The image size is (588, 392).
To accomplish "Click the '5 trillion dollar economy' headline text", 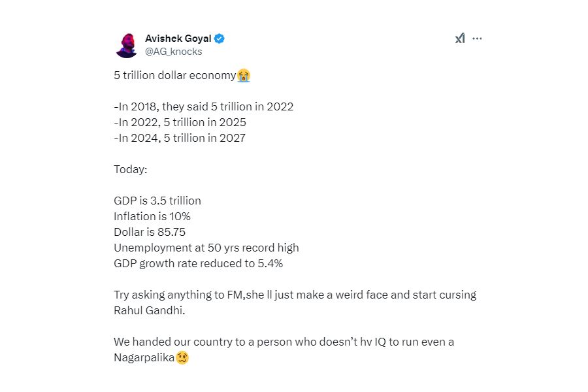I will [x=174, y=76].
